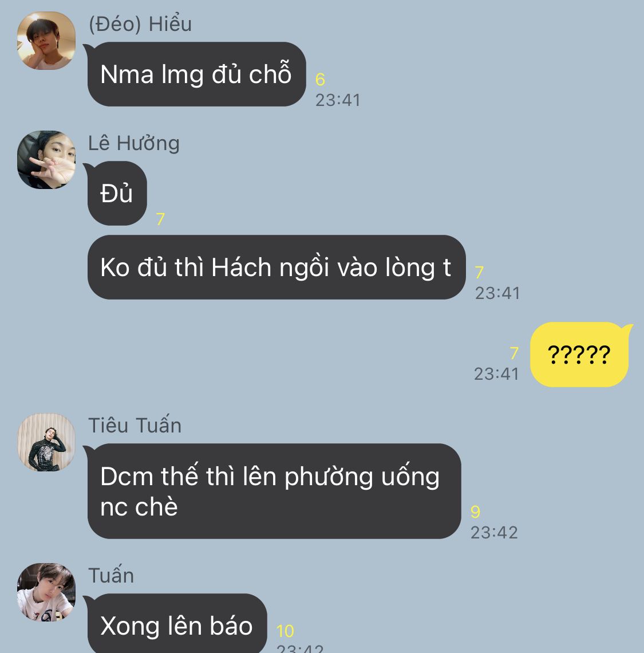Click the sender name "Lê Hưởng"
This screenshot has height=653, width=644.
tap(134, 143)
